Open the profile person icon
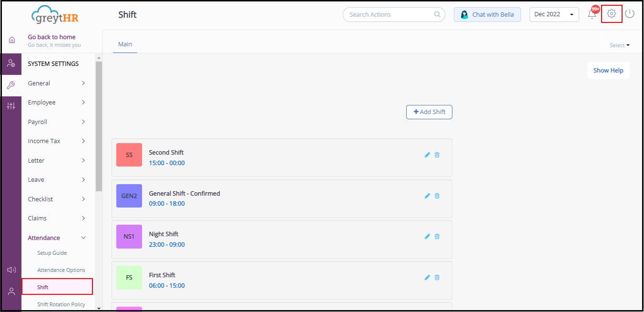 [11, 291]
